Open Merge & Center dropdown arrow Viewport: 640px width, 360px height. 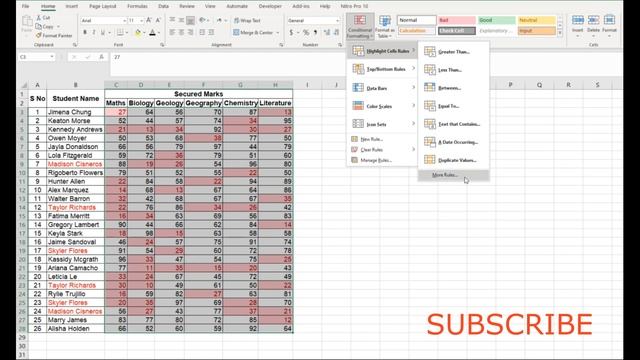pos(278,33)
